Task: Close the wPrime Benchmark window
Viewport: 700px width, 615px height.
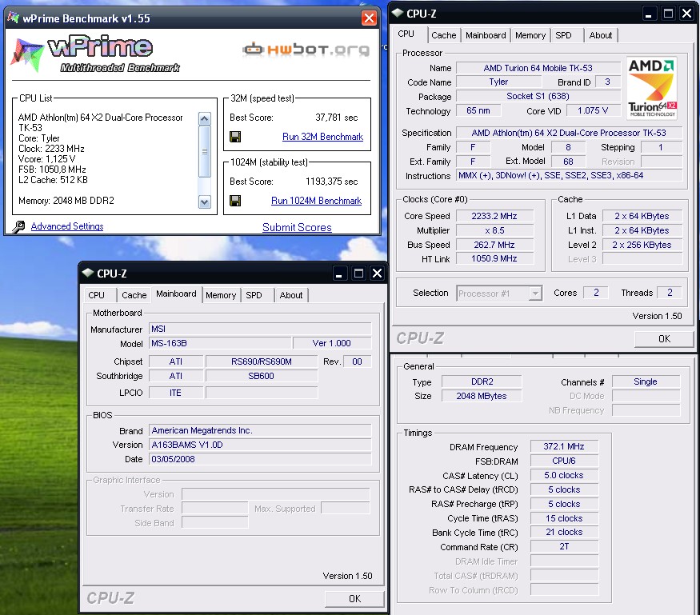Action: pyautogui.click(x=369, y=18)
